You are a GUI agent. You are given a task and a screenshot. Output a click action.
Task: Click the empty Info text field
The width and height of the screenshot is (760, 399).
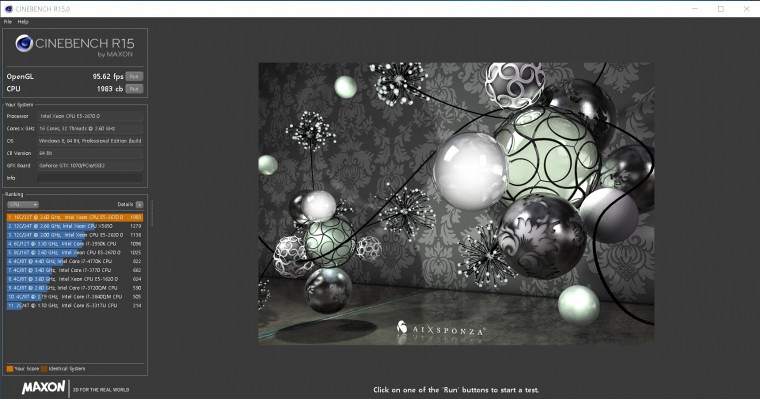90,178
